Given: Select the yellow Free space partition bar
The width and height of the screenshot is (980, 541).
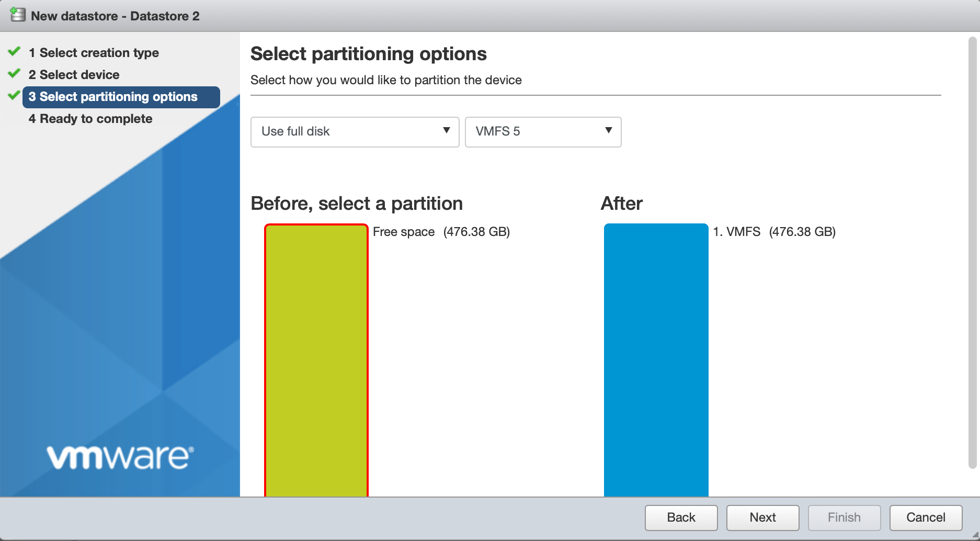Looking at the screenshot, I should (x=316, y=360).
